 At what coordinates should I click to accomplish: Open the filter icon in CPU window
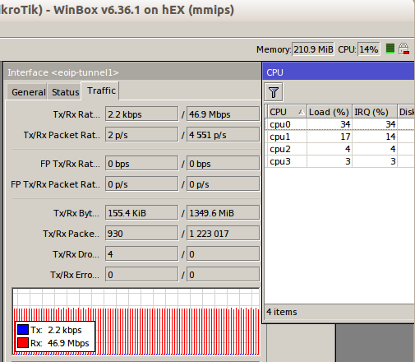274,92
